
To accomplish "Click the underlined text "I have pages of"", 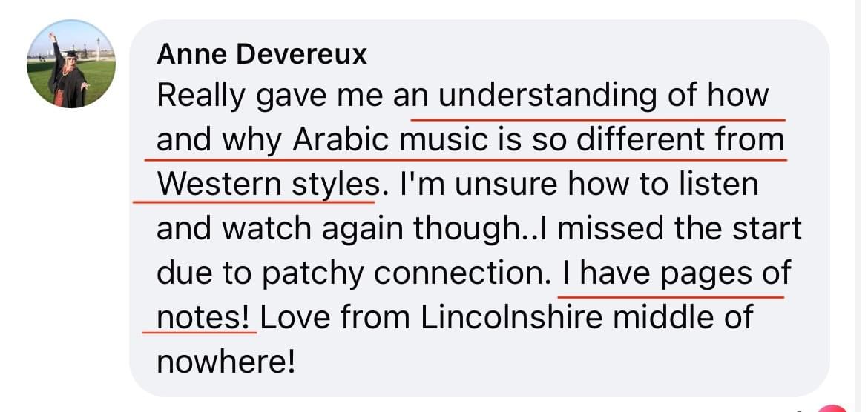I will pos(676,273).
